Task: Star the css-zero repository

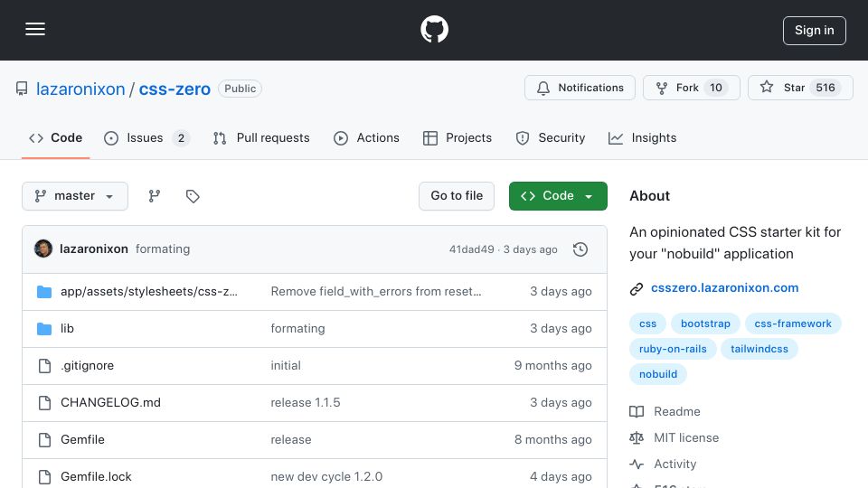Action: pos(800,88)
